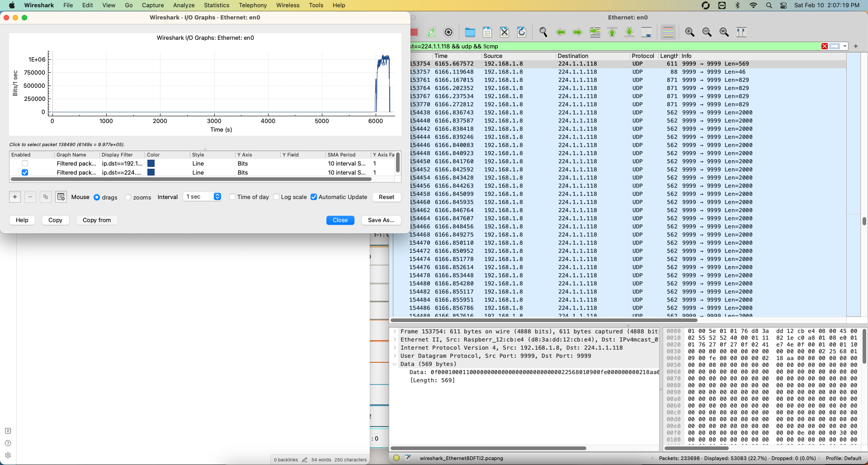Expand User Datagram Protocol row
Screen dimensions: 868x465
click(x=395, y=356)
